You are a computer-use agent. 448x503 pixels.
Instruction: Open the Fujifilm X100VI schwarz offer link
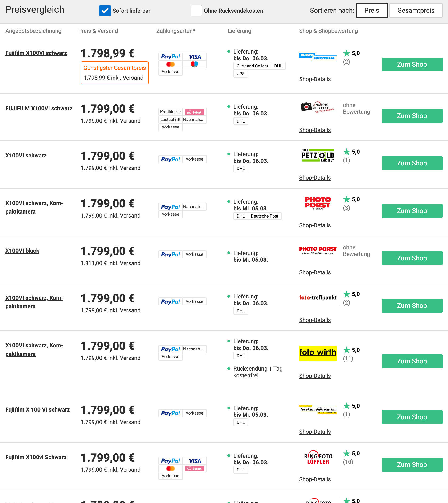tap(36, 53)
